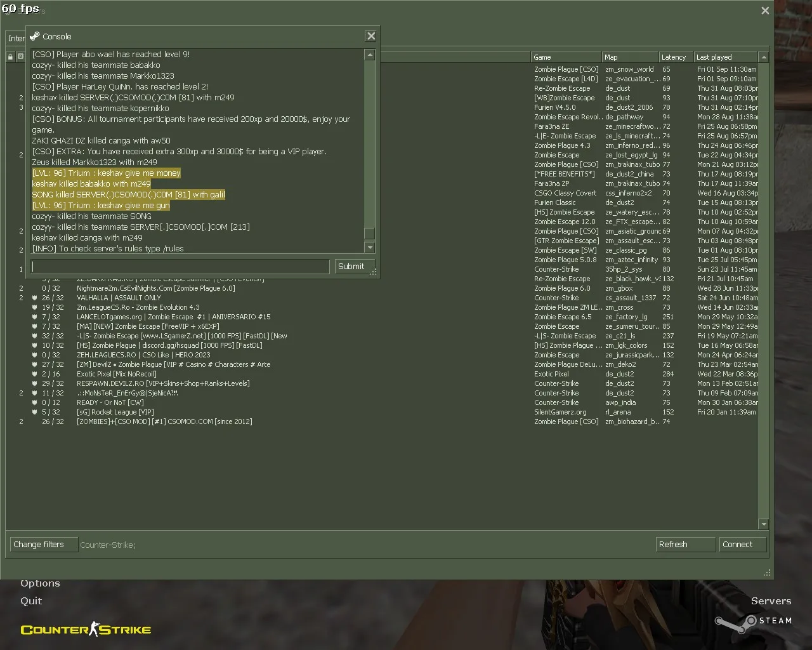The width and height of the screenshot is (812, 650).
Task: Click VAC shield on ZEH.LEAGUECS.RO row
Action: pyautogui.click(x=36, y=355)
